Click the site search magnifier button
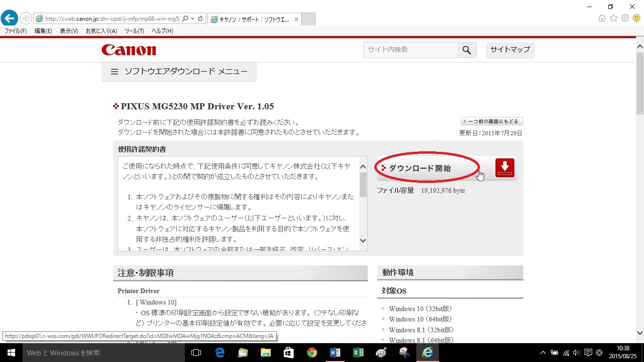644x362 pixels. (x=467, y=50)
